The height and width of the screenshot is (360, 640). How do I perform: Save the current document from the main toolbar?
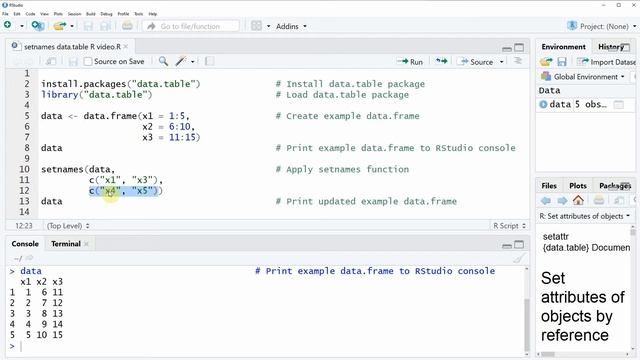(x=88, y=26)
